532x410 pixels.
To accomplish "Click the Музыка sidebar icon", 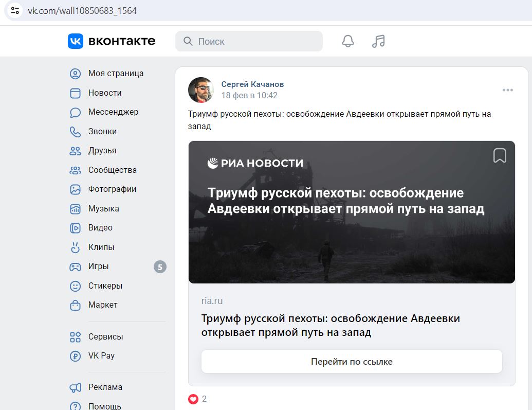I will [x=75, y=209].
